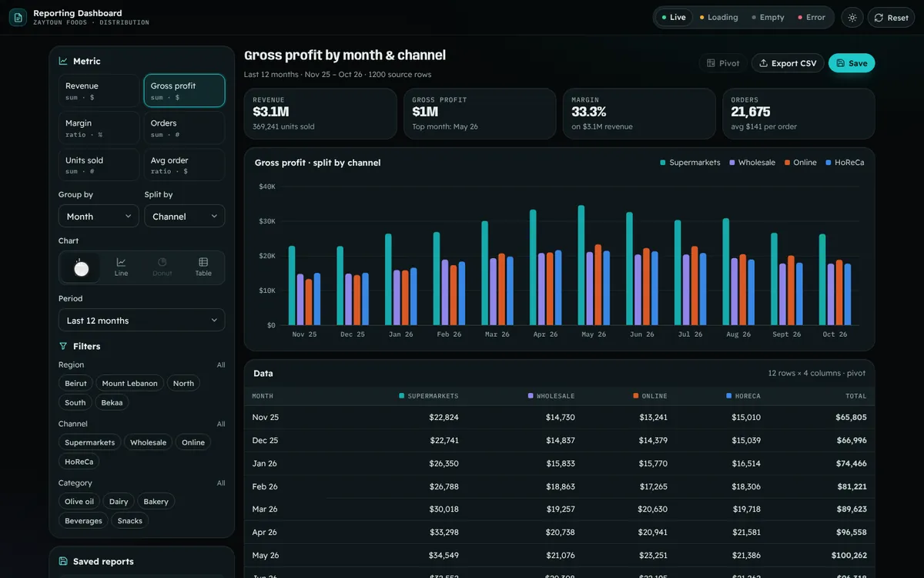Image resolution: width=924 pixels, height=578 pixels.
Task: Select the Avg order metric card
Action: coord(184,165)
